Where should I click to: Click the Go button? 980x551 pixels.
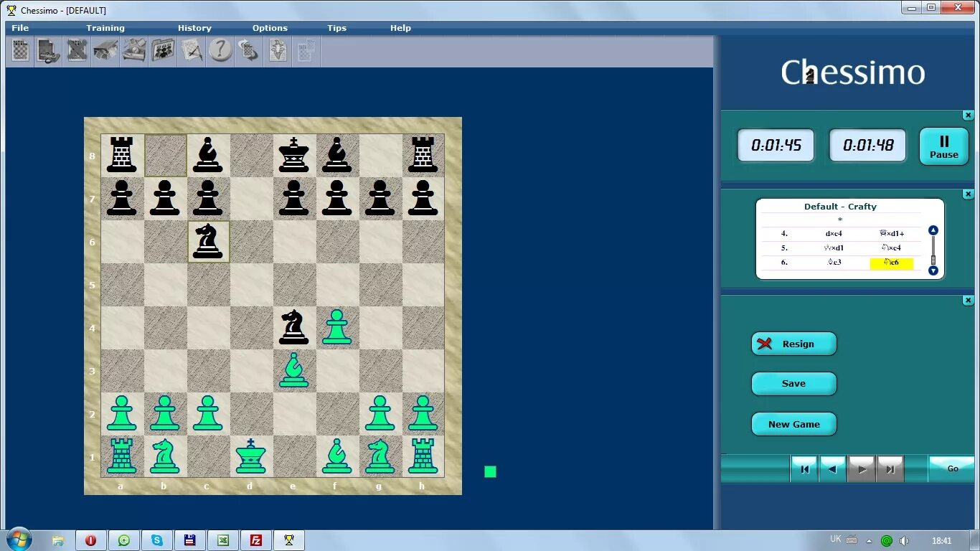(952, 468)
